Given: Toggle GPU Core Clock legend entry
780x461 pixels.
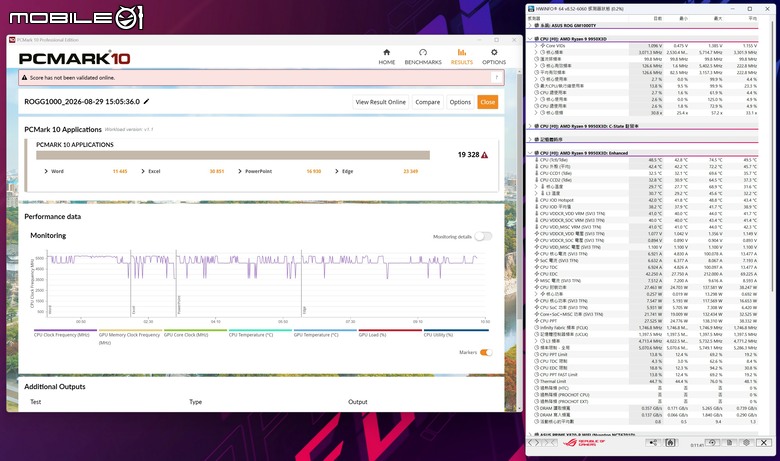Looking at the screenshot, I should [195, 333].
